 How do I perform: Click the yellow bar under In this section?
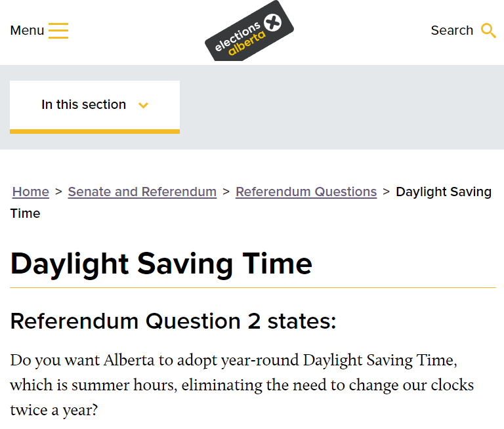94,131
